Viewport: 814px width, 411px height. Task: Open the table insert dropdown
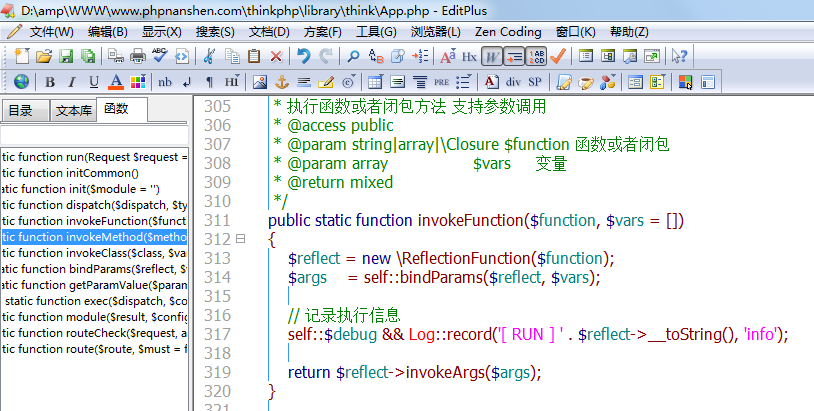375,82
